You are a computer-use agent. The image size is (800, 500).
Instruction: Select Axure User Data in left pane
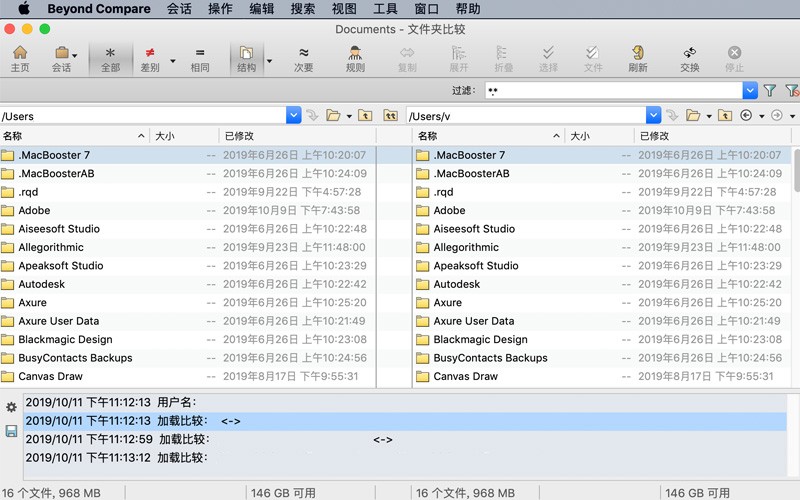[188, 321]
